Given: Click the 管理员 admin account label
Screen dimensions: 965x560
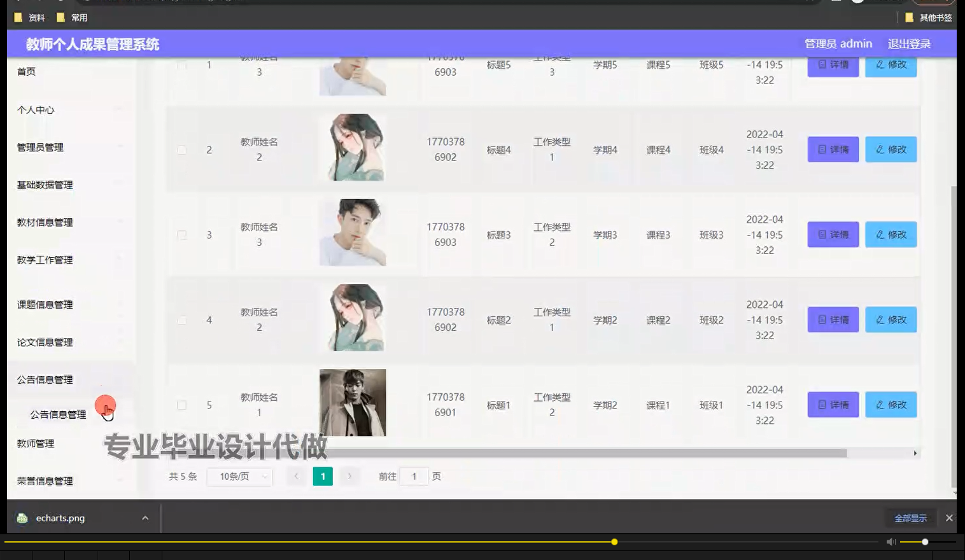Looking at the screenshot, I should pos(838,44).
